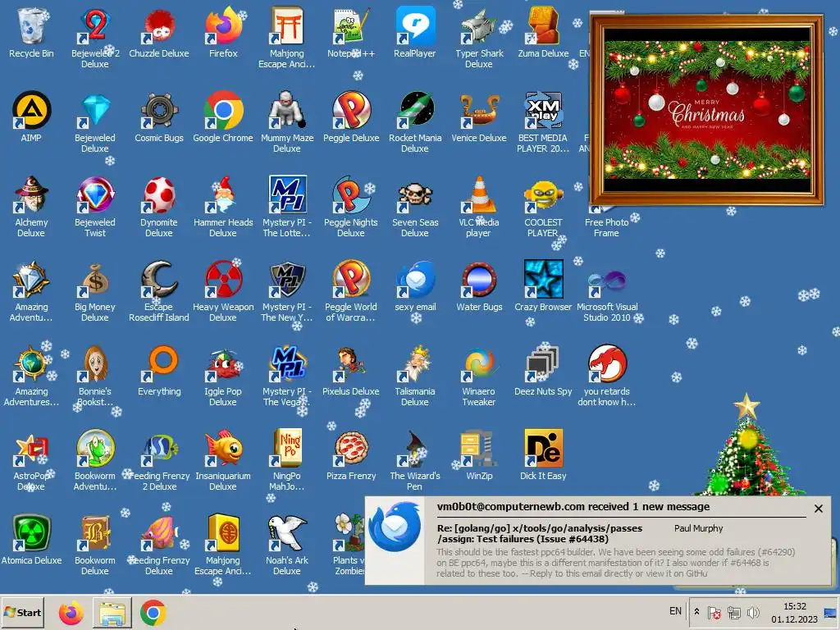Select Peggle Deluxe desktop icon
This screenshot has width=840, height=630.
click(351, 116)
